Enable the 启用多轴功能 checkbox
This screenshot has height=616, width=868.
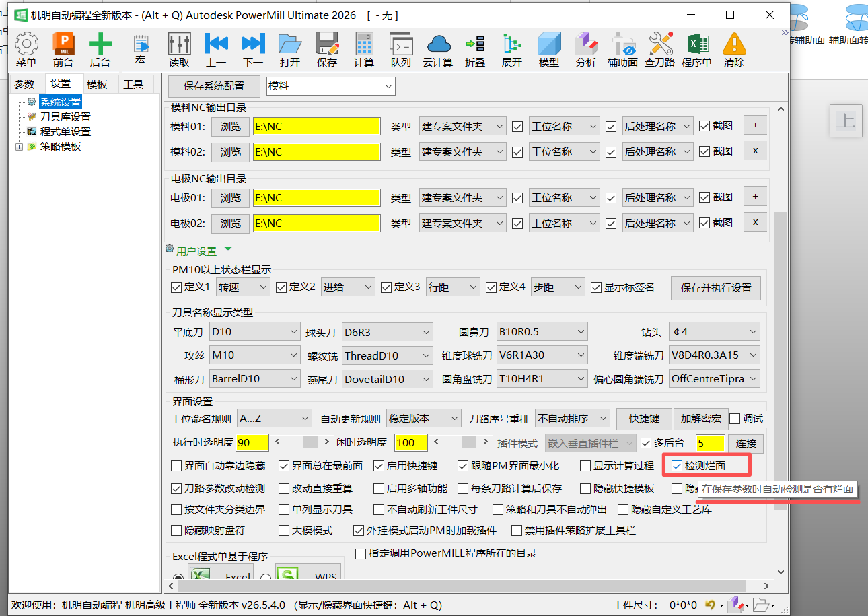(379, 489)
